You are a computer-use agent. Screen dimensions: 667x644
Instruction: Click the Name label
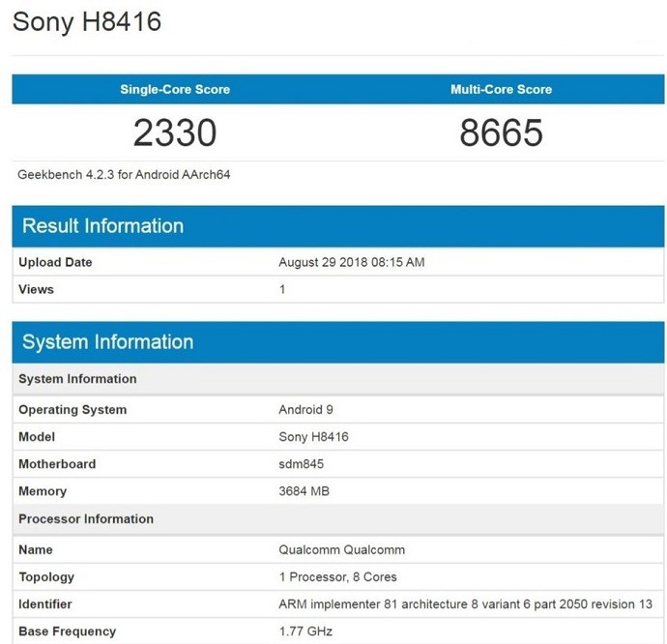[36, 549]
